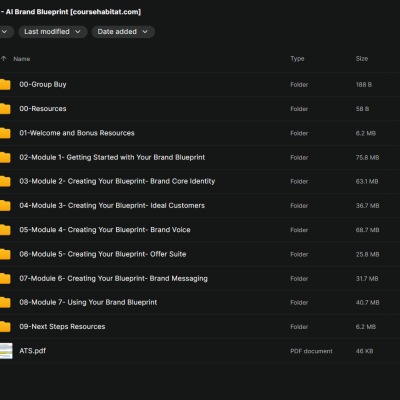Click the 31.7 MB size value
The image size is (400, 400).
click(367, 279)
